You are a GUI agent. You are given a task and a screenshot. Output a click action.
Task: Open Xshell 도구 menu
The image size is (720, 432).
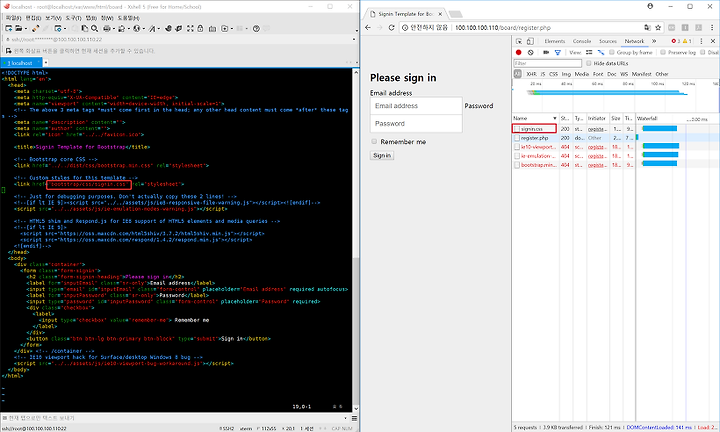click(73, 18)
